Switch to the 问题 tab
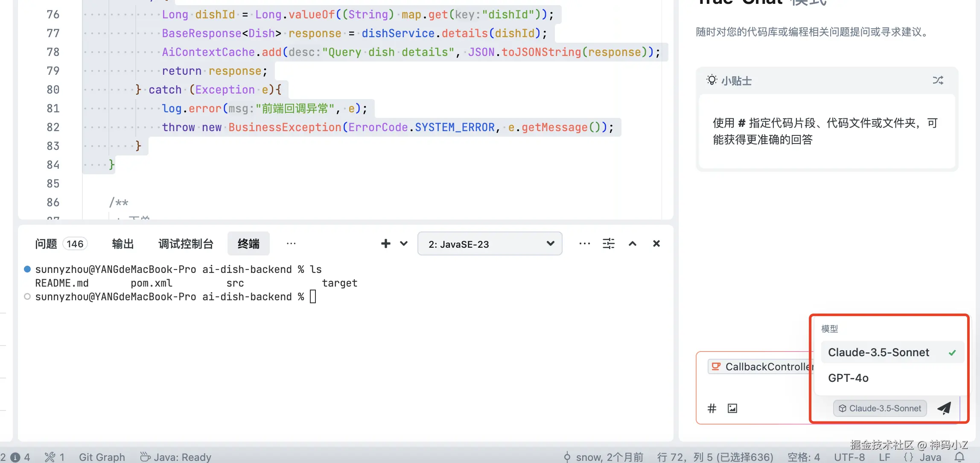This screenshot has height=463, width=980. [x=46, y=244]
